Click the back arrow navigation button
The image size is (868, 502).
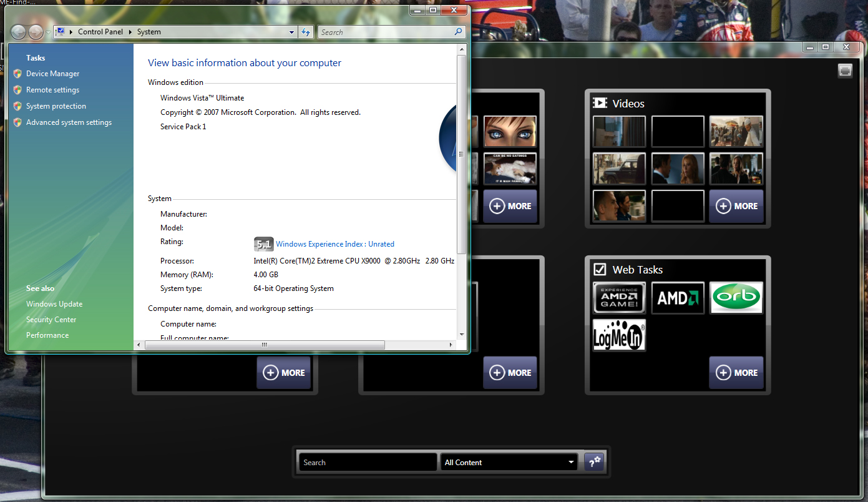[x=19, y=32]
